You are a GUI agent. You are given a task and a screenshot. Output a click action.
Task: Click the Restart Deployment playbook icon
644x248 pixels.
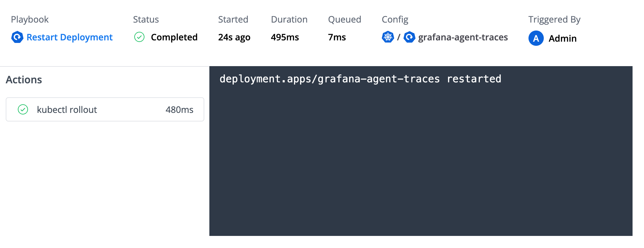click(17, 37)
